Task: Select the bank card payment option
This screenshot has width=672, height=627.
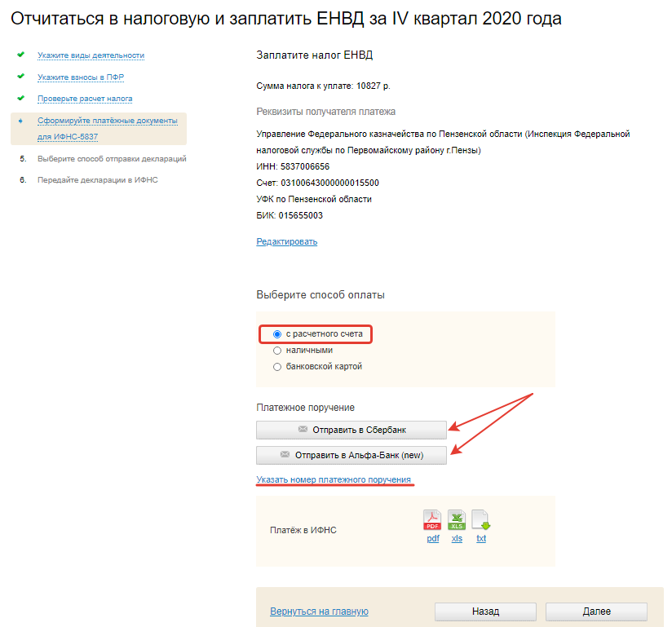Action: 277,366
